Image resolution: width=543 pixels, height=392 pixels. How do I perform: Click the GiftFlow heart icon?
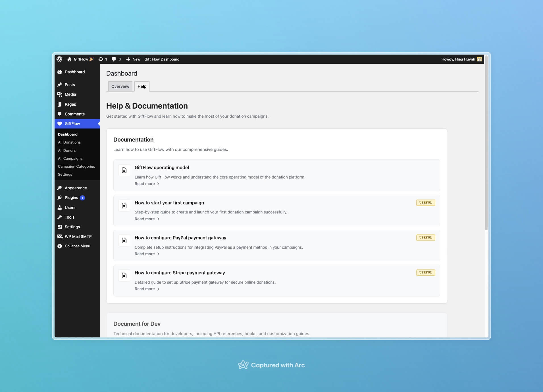[60, 124]
